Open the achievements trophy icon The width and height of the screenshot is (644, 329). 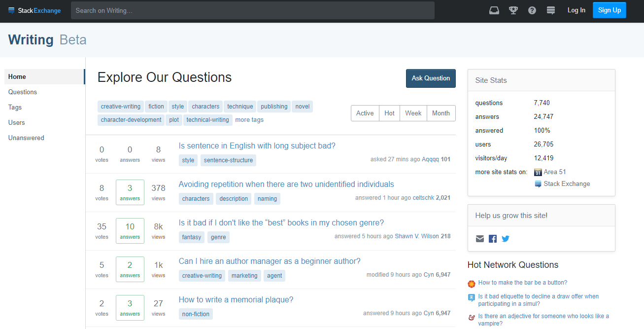[x=513, y=10]
